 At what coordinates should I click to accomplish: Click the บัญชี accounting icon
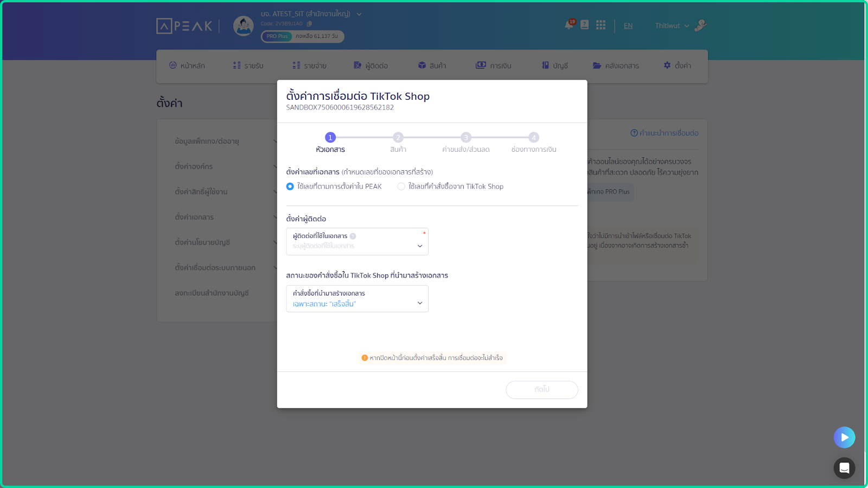click(x=545, y=65)
